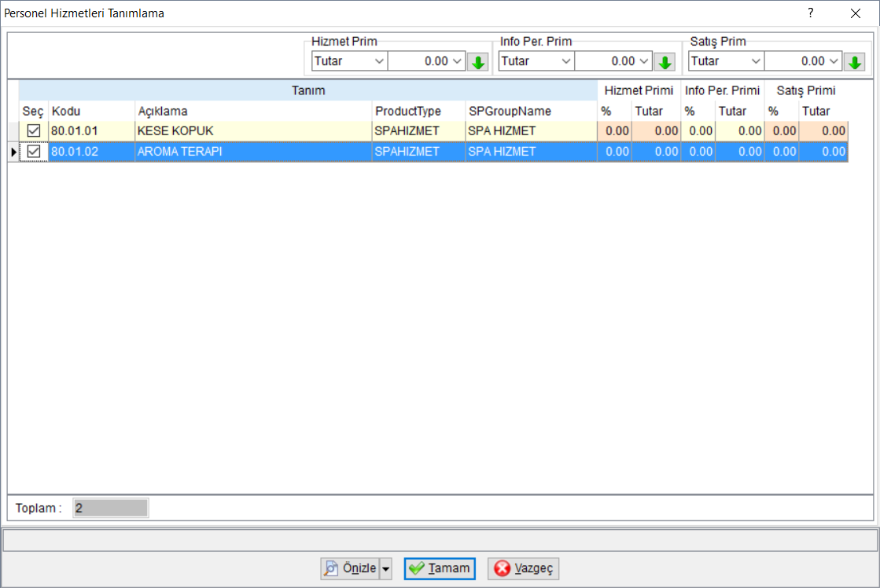Click the Toplam count field

pos(111,509)
